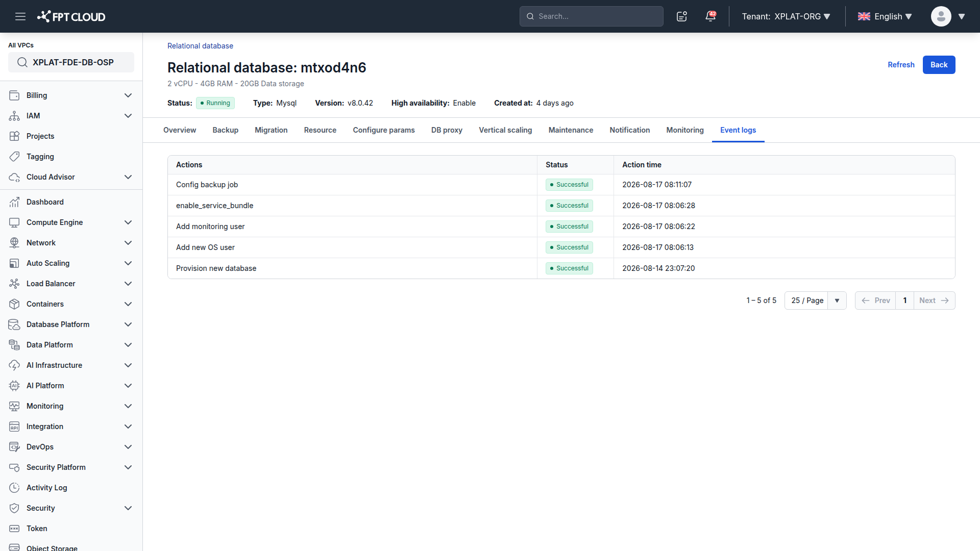Click the Security Platform icon

click(14, 467)
